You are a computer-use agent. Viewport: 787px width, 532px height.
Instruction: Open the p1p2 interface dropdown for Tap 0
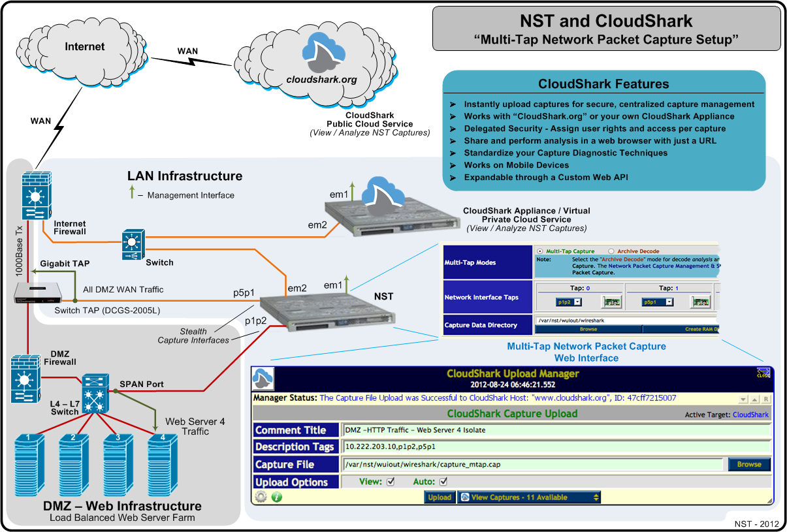pyautogui.click(x=569, y=302)
